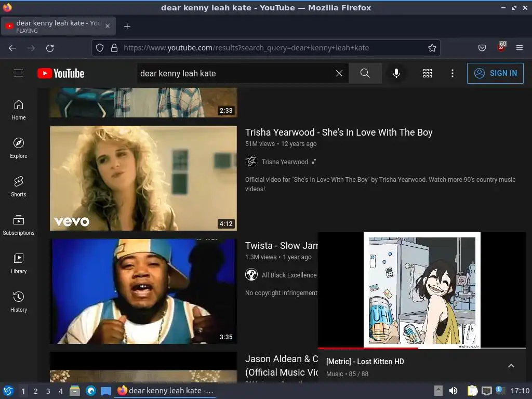
Task: Open Firefox application menu
Action: 520,48
